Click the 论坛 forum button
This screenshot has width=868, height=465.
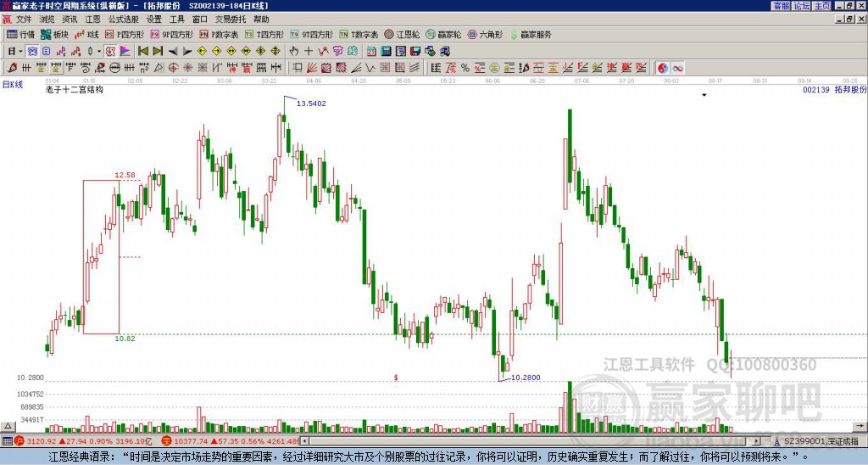point(802,6)
